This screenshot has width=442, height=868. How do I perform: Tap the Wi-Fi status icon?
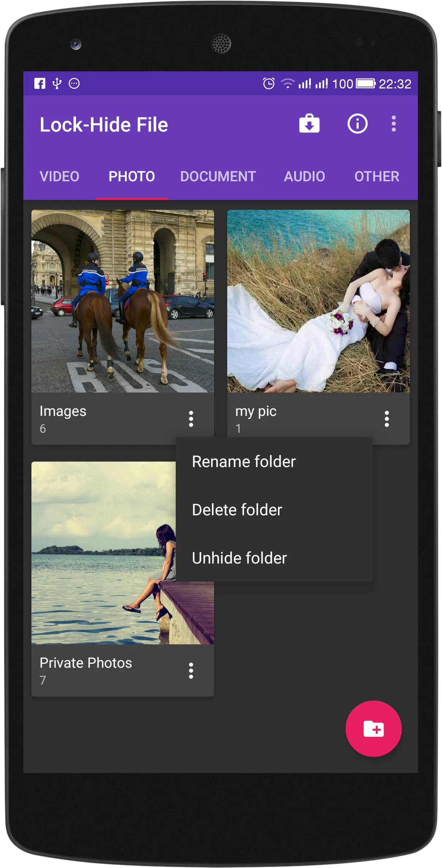[x=287, y=83]
